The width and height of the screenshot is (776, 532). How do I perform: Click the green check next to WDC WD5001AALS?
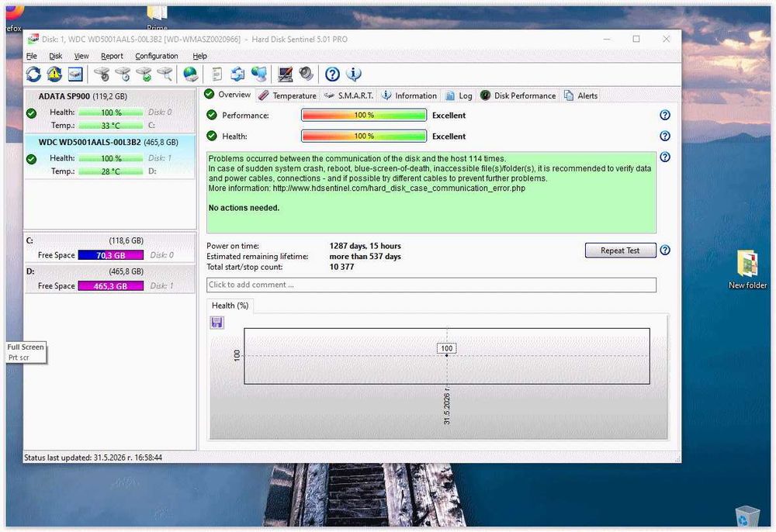point(31,159)
